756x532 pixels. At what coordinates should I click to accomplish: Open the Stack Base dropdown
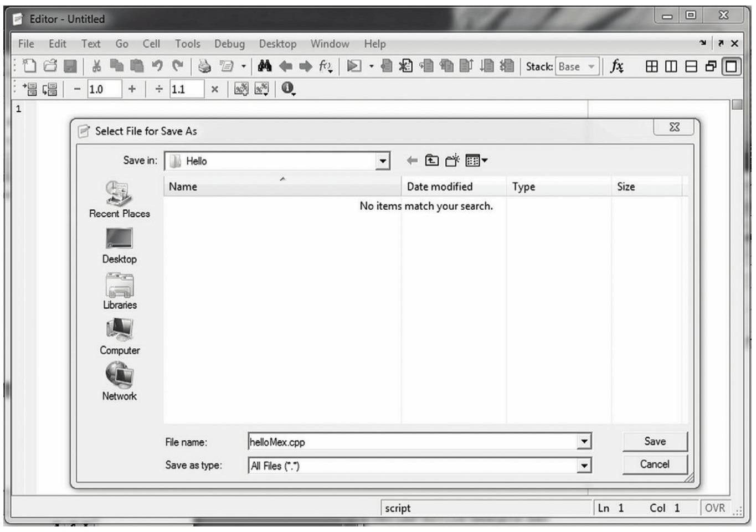(577, 66)
